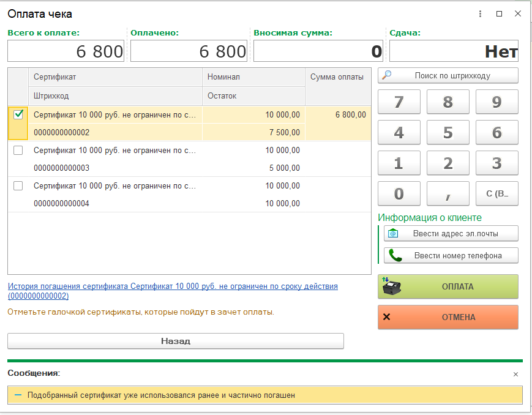The height and width of the screenshot is (415, 532).
Task: Select balance cell 5 000,00
Action: pos(253,168)
